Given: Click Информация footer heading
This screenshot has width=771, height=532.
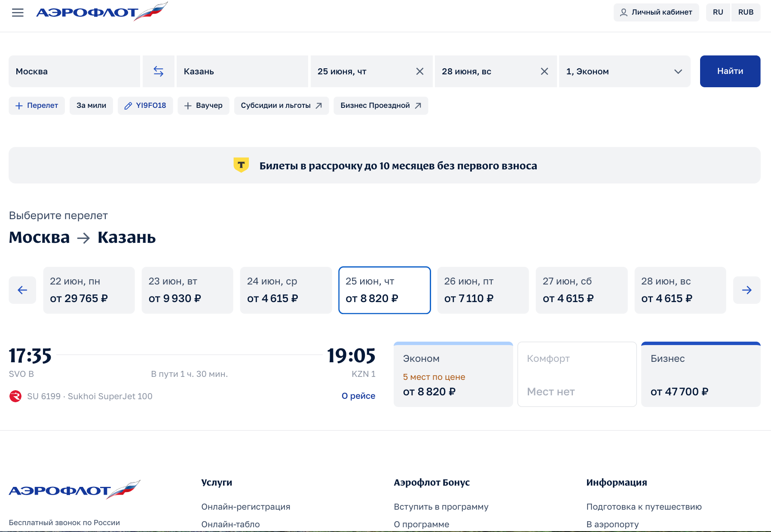Looking at the screenshot, I should (x=617, y=483).
